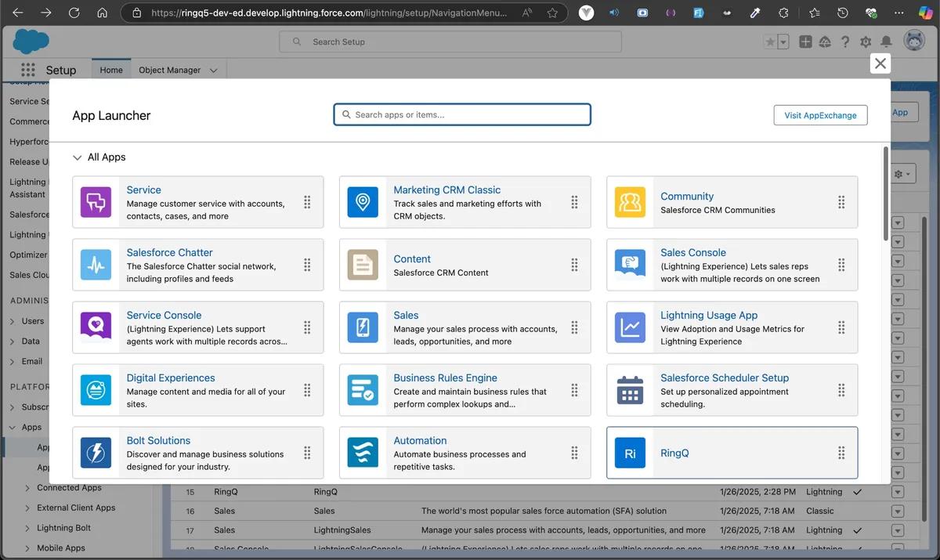Screen dimensions: 940x560
Task: Click the drag handle on Service tile
Action: click(307, 202)
